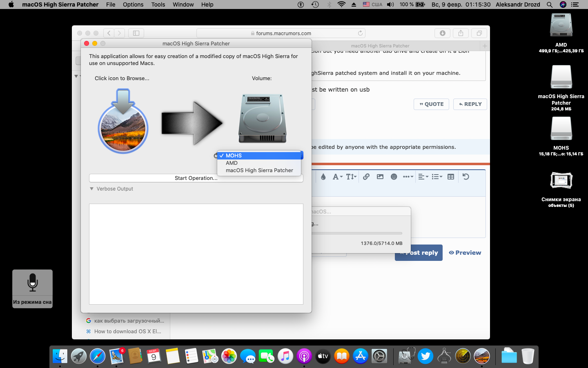
Task: Collapse the Verbose Output disclosure triangle
Action: (91, 189)
